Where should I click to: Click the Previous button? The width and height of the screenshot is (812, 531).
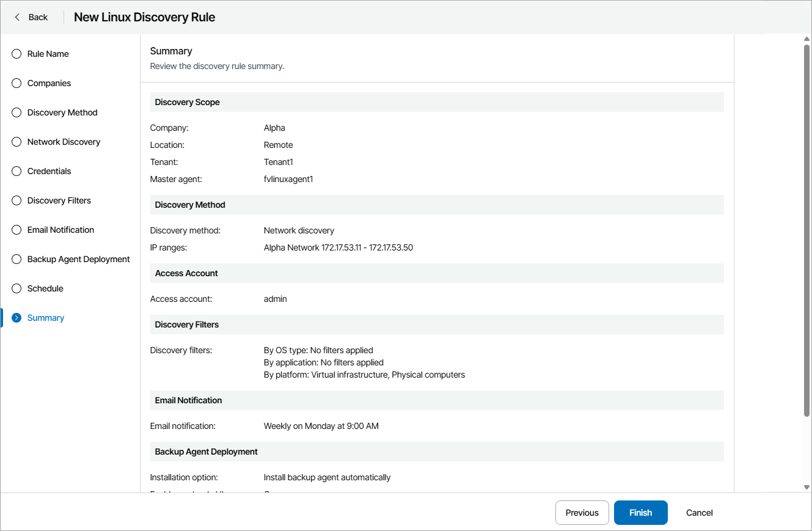coord(582,513)
